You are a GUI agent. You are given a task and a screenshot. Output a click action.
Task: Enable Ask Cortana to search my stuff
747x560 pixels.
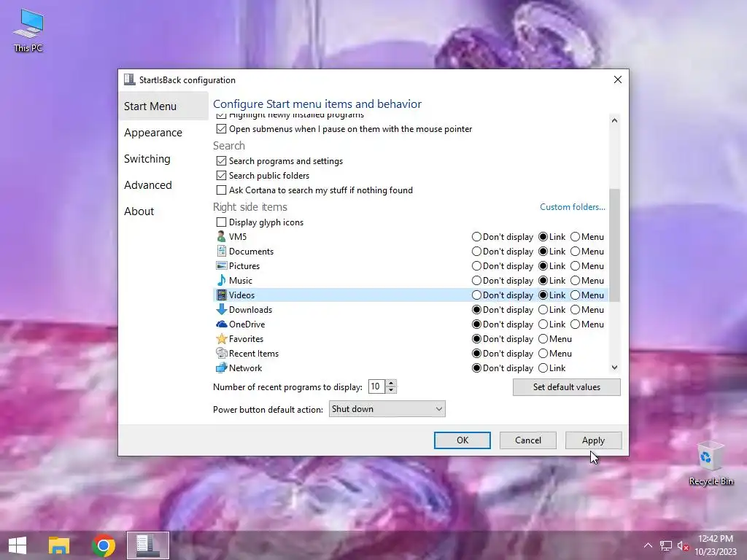[221, 190]
